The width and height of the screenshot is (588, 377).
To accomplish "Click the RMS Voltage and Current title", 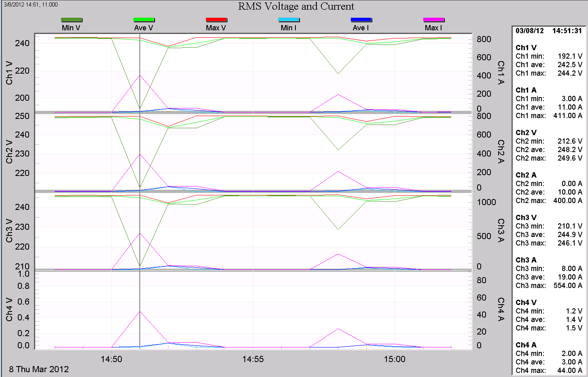I will pyautogui.click(x=296, y=6).
